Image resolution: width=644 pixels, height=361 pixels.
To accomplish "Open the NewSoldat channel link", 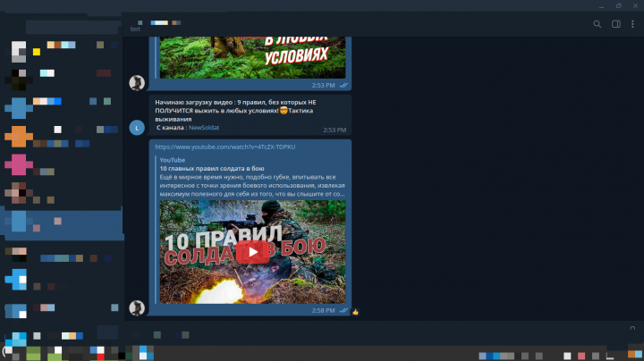I will point(204,128).
